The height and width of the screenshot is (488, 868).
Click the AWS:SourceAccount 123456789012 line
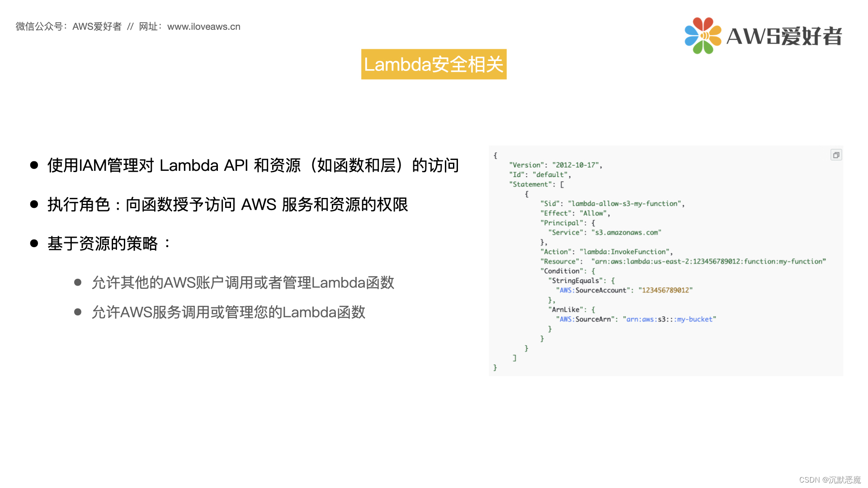pos(624,290)
